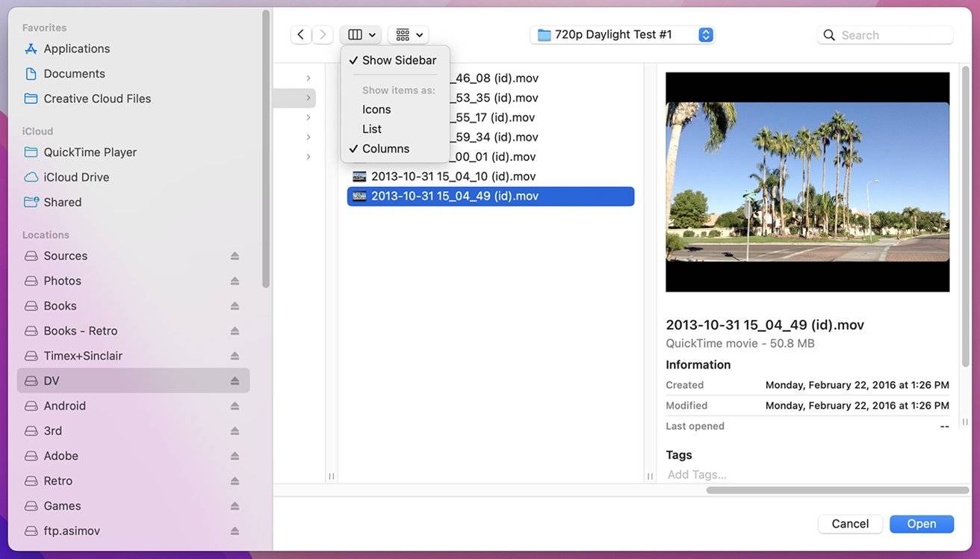Select the 3rd volume
The height and width of the screenshot is (559, 980).
click(134, 430)
